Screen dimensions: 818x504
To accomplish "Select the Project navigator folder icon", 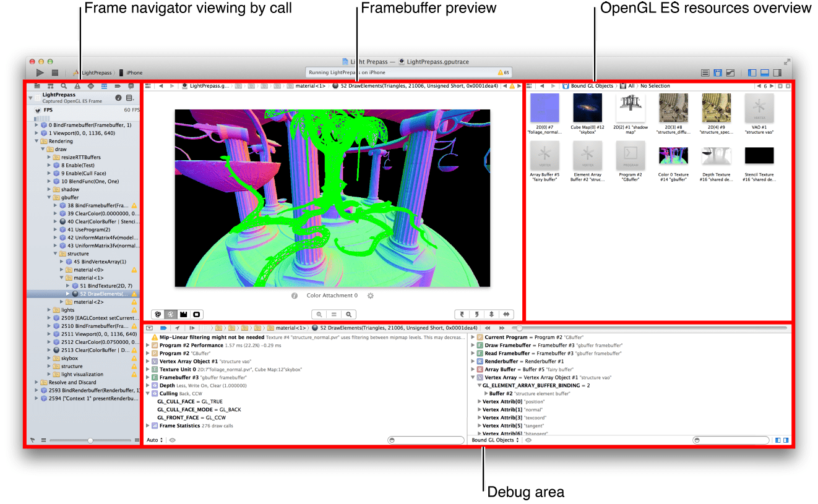I will (37, 87).
